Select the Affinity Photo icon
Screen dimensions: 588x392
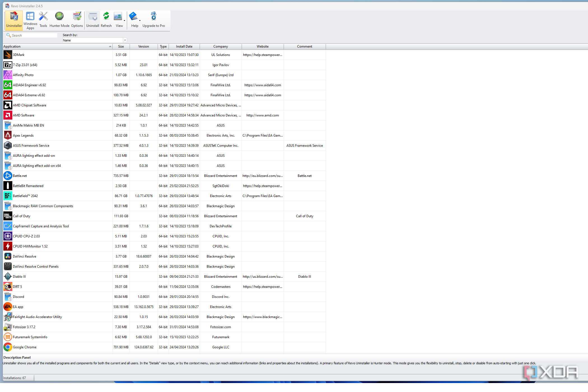[8, 75]
